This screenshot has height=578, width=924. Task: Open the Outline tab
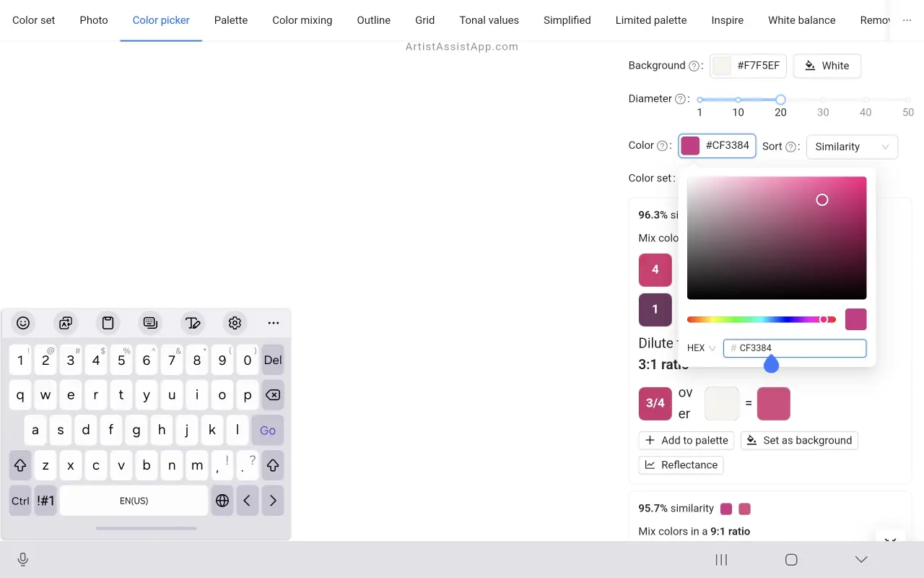point(374,20)
